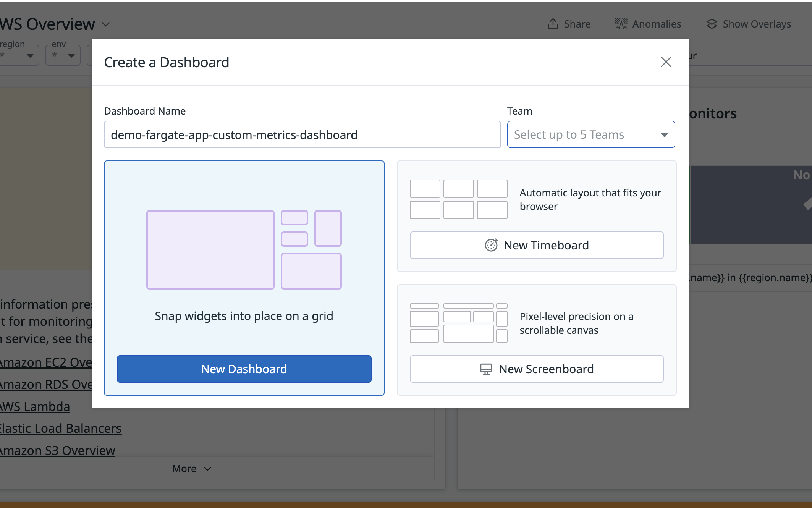The width and height of the screenshot is (812, 508).
Task: Click the pixel-level canvas layout icon
Action: (x=458, y=323)
